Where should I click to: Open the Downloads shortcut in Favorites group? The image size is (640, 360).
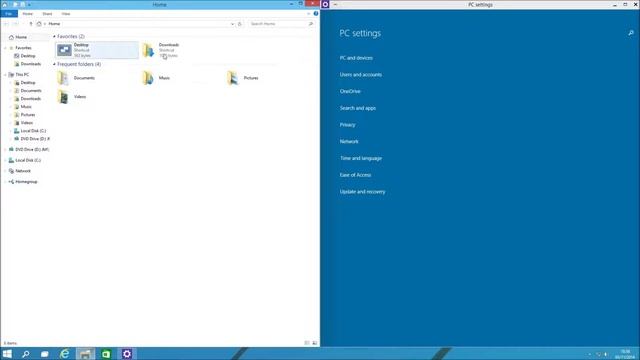pyautogui.click(x=161, y=50)
